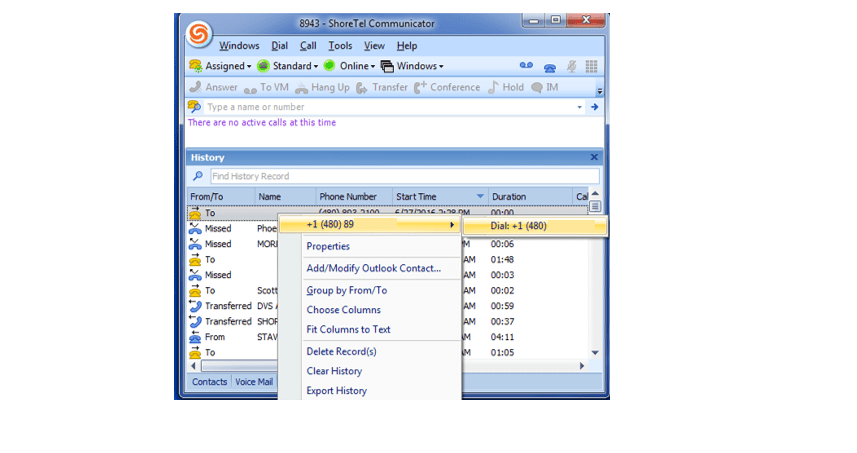Image resolution: width=857 pixels, height=453 pixels.
Task: Click the history list scroll up arrow
Action: click(x=595, y=193)
